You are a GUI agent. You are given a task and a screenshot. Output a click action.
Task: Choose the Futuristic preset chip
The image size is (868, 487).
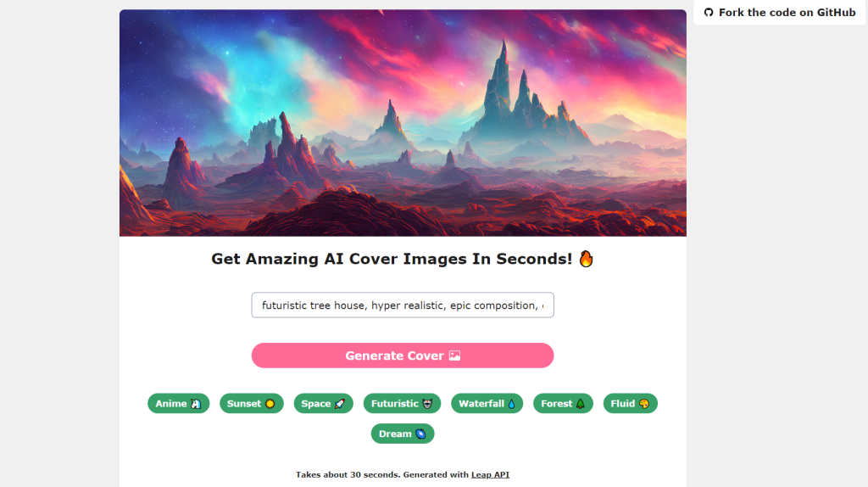point(402,403)
